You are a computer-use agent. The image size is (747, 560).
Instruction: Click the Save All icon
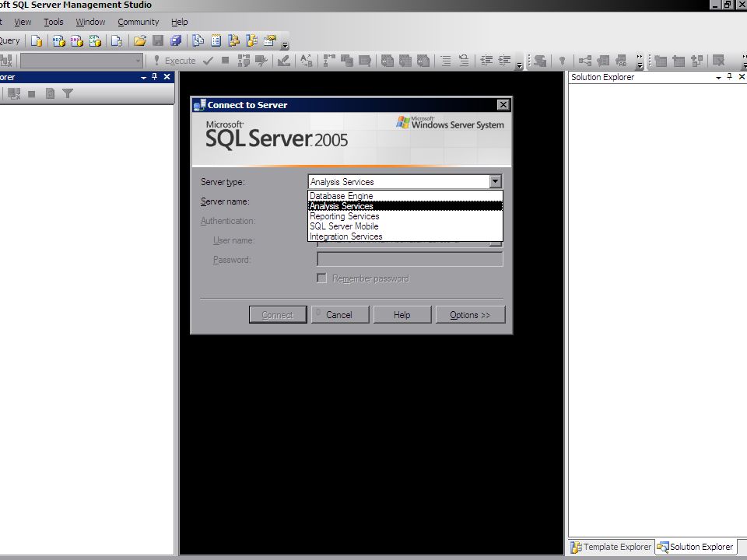[x=176, y=41]
